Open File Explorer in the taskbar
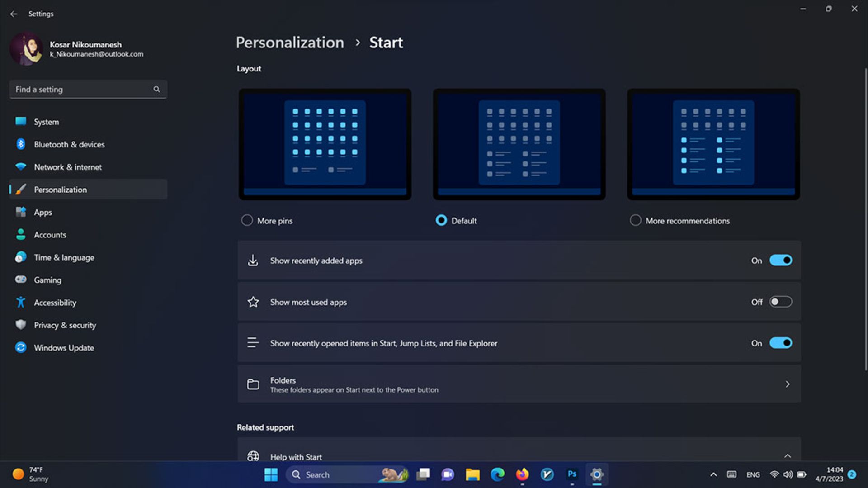This screenshot has width=868, height=488. tap(472, 474)
